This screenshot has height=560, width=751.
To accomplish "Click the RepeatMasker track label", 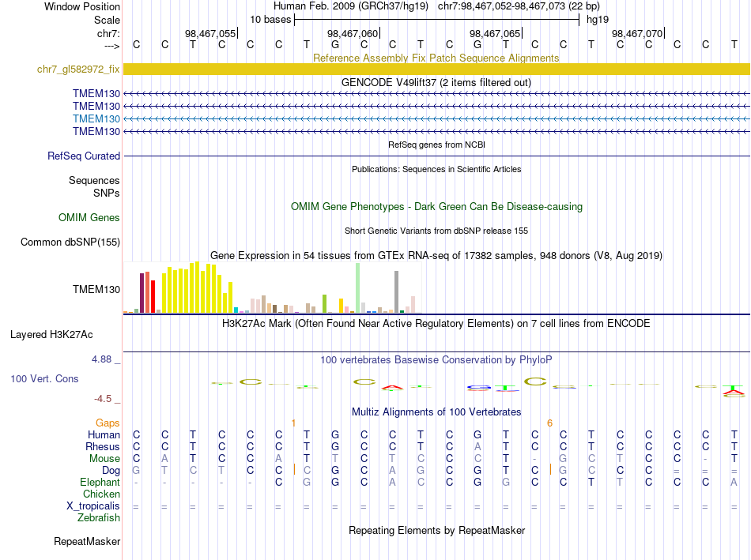I will (x=87, y=541).
